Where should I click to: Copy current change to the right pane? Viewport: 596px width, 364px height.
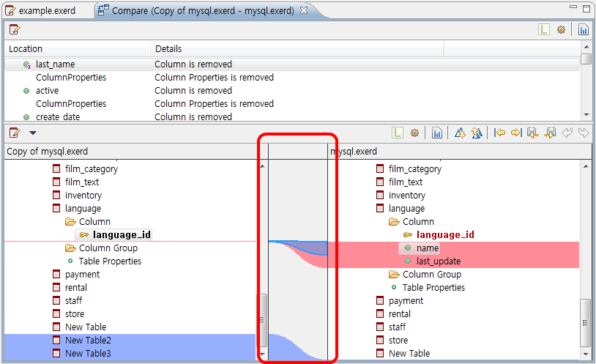pyautogui.click(x=516, y=133)
